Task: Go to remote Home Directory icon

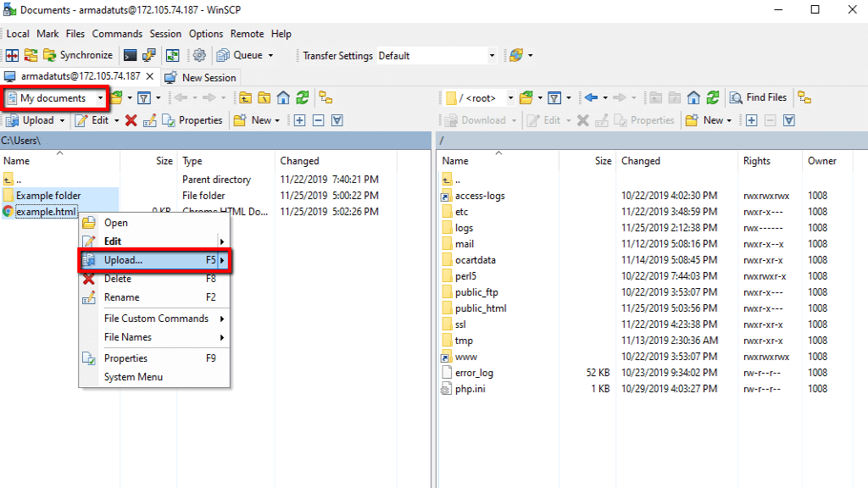Action: coord(693,98)
